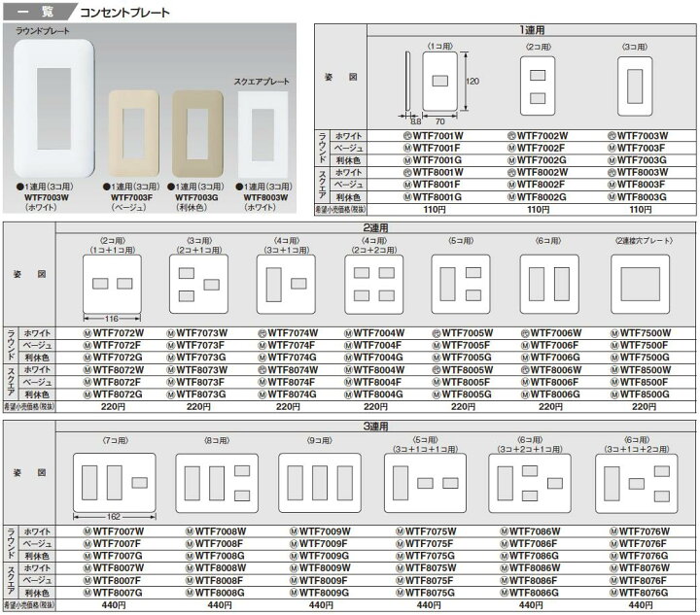Viewport: 700px width, 615px height.
Task: Click the square white WTF8003W plate photo
Action: (262, 135)
